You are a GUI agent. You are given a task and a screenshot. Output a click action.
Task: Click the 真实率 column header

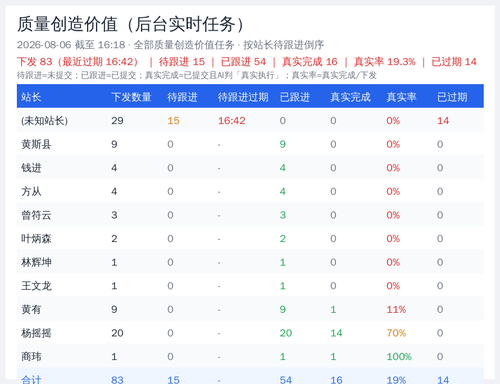(401, 97)
